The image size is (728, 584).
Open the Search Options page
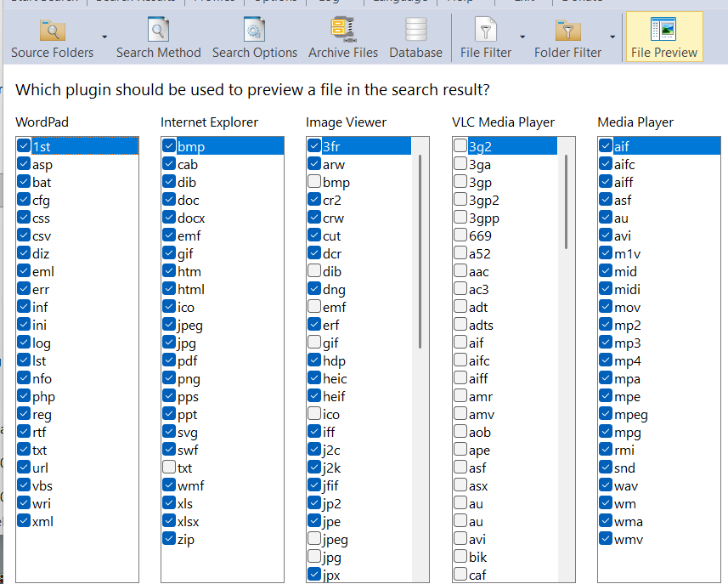point(254,39)
